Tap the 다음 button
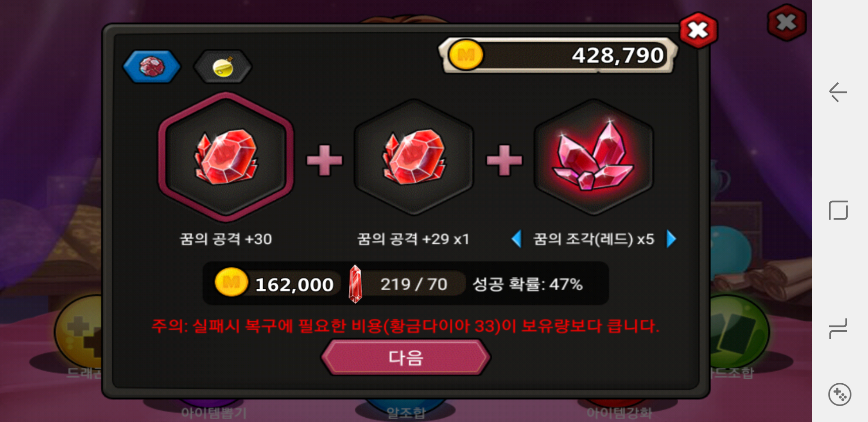This screenshot has width=868, height=422. pyautogui.click(x=406, y=358)
